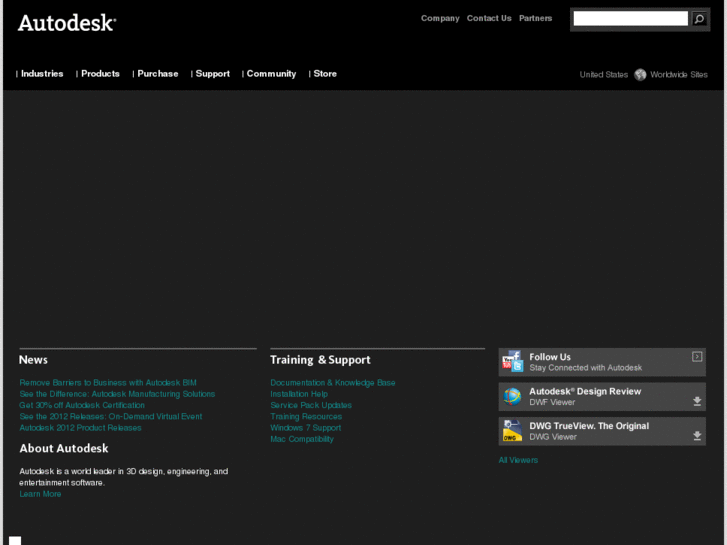
Task: Open the Support menu
Action: pos(212,74)
